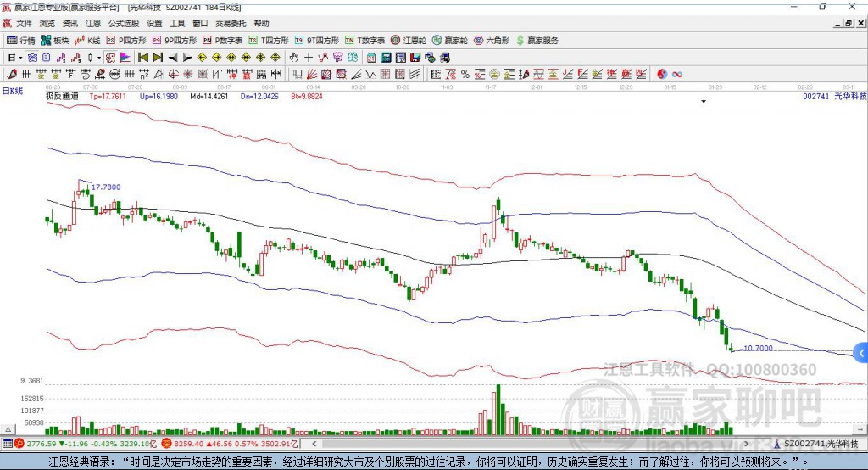The height and width of the screenshot is (470, 868).
Task: Click the 极反通道 indicator name
Action: click(x=63, y=96)
